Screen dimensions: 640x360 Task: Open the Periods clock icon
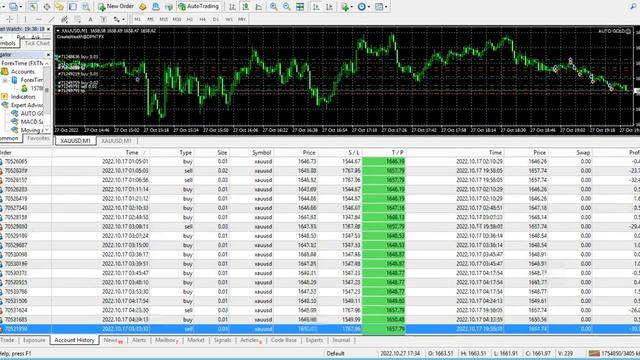(362, 7)
